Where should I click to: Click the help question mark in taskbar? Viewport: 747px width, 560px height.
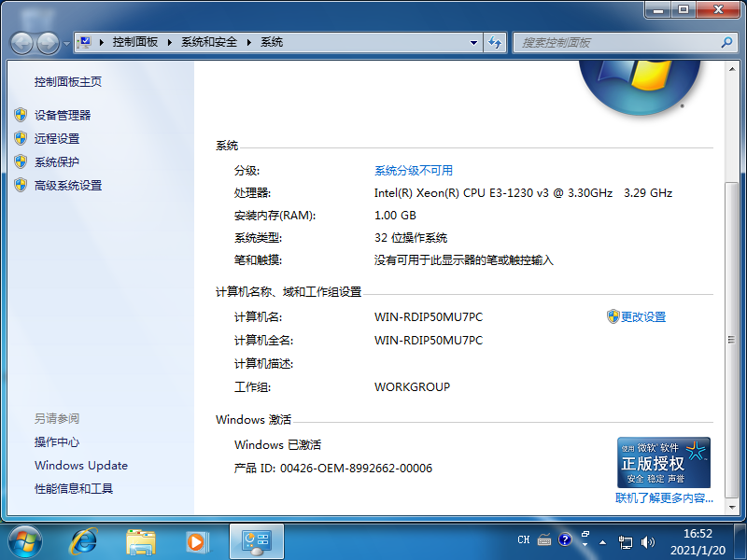click(x=565, y=539)
